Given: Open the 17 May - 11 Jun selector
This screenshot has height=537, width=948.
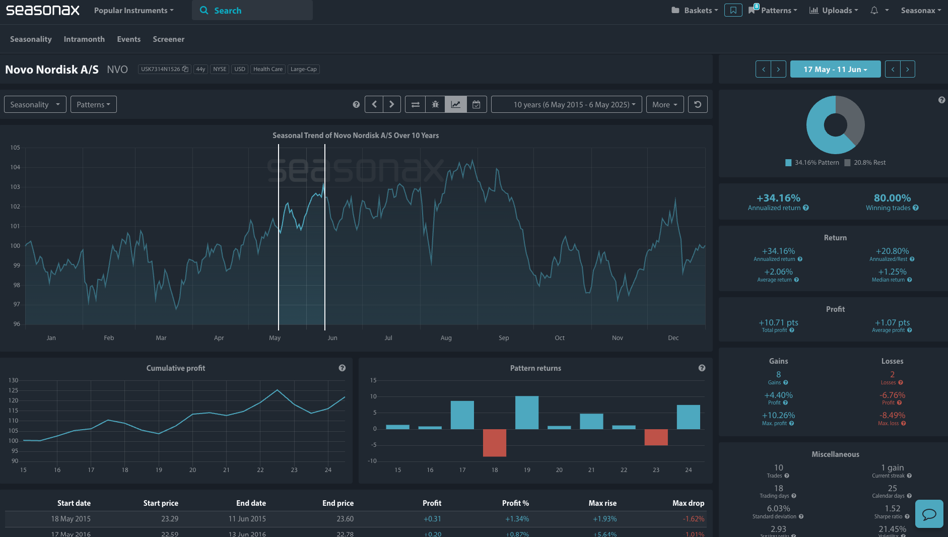Looking at the screenshot, I should tap(835, 70).
